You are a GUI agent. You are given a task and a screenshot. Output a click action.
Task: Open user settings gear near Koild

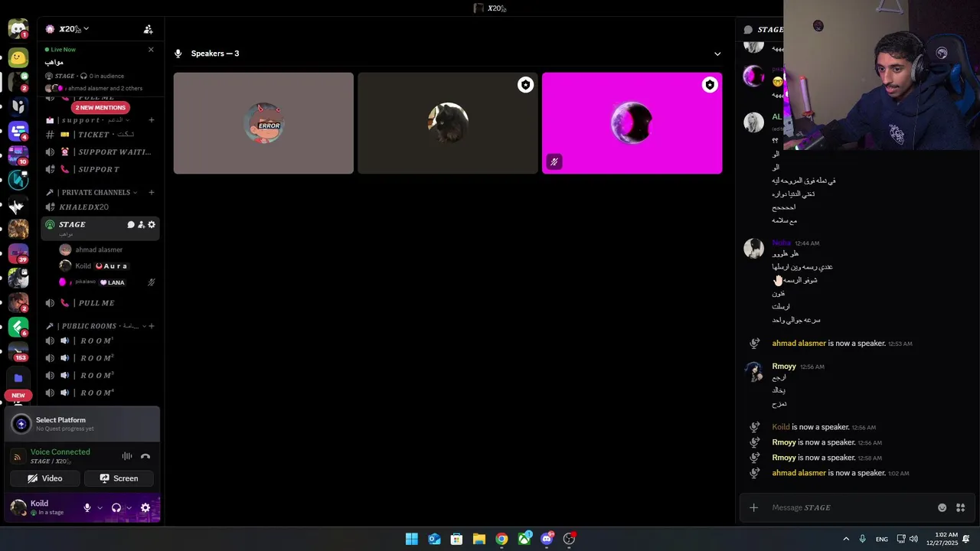[x=145, y=507]
